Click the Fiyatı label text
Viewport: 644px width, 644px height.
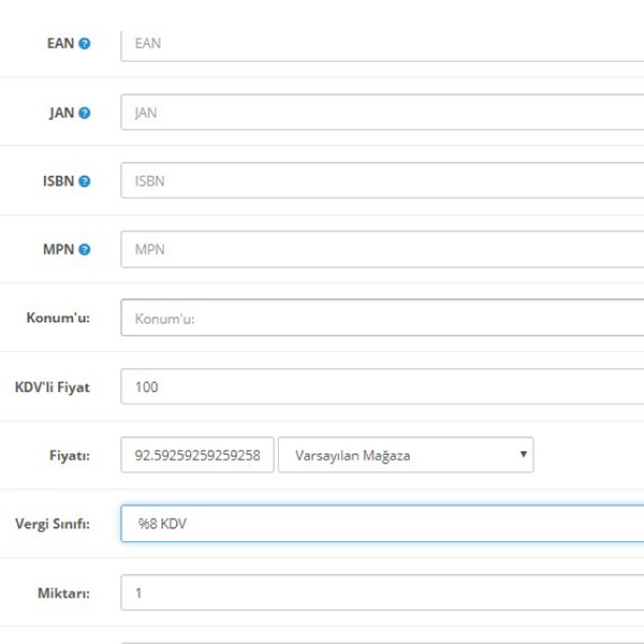coord(69,455)
